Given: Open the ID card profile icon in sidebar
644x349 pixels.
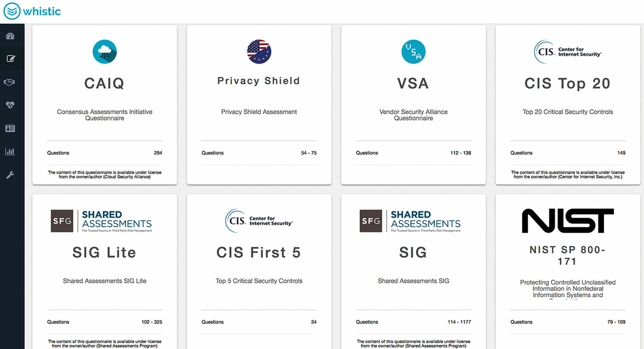Looking at the screenshot, I should point(10,128).
